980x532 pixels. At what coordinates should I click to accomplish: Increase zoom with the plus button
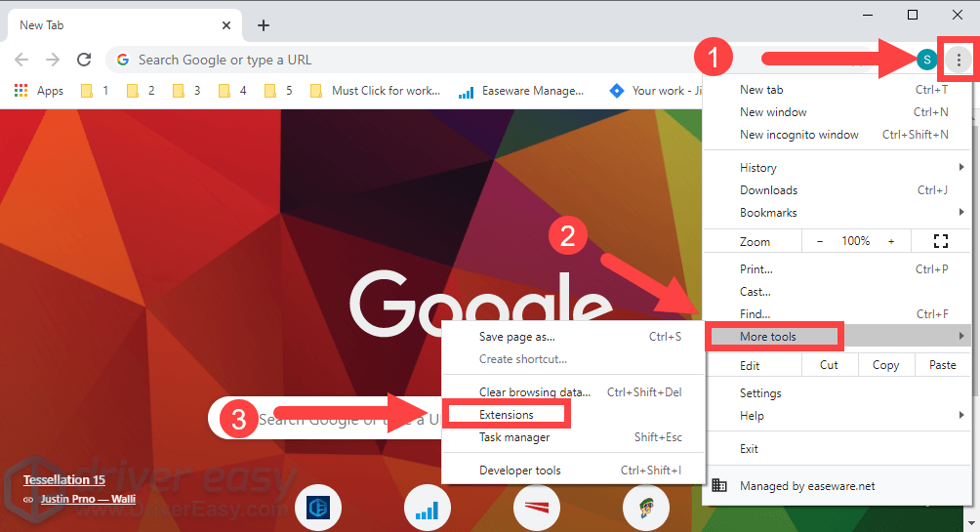(890, 241)
